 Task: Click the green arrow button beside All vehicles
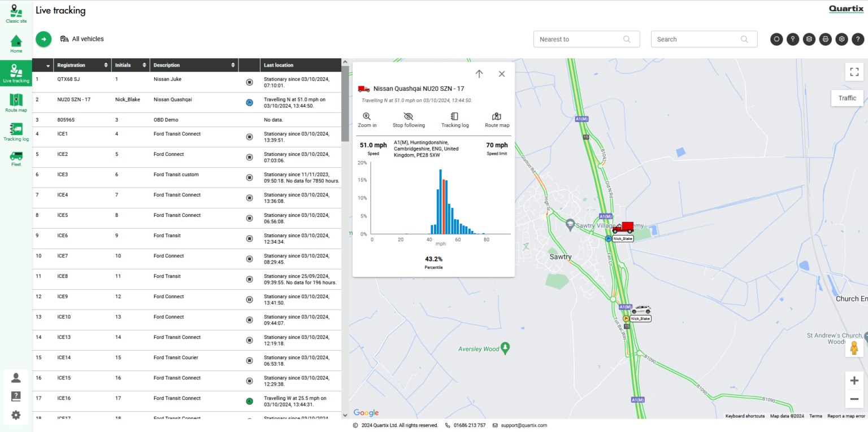tap(44, 39)
